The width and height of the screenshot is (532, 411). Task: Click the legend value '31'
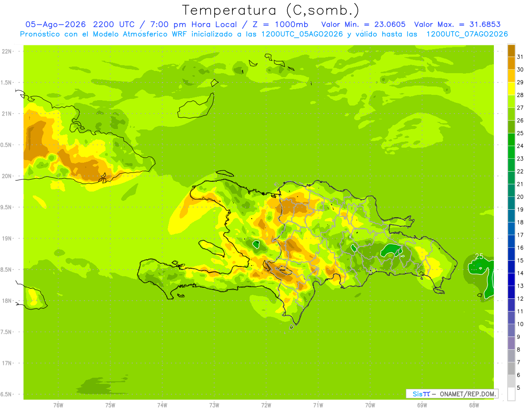520,57
